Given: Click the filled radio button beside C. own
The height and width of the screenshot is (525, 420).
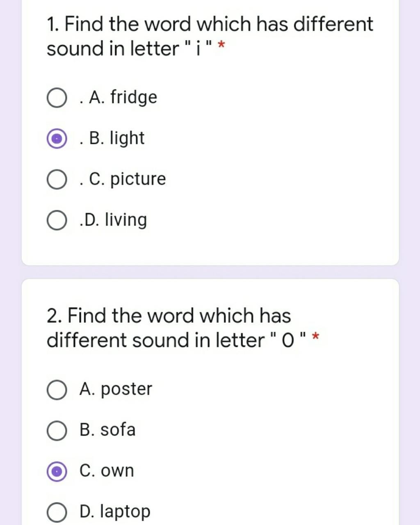Looking at the screenshot, I should pyautogui.click(x=56, y=472).
